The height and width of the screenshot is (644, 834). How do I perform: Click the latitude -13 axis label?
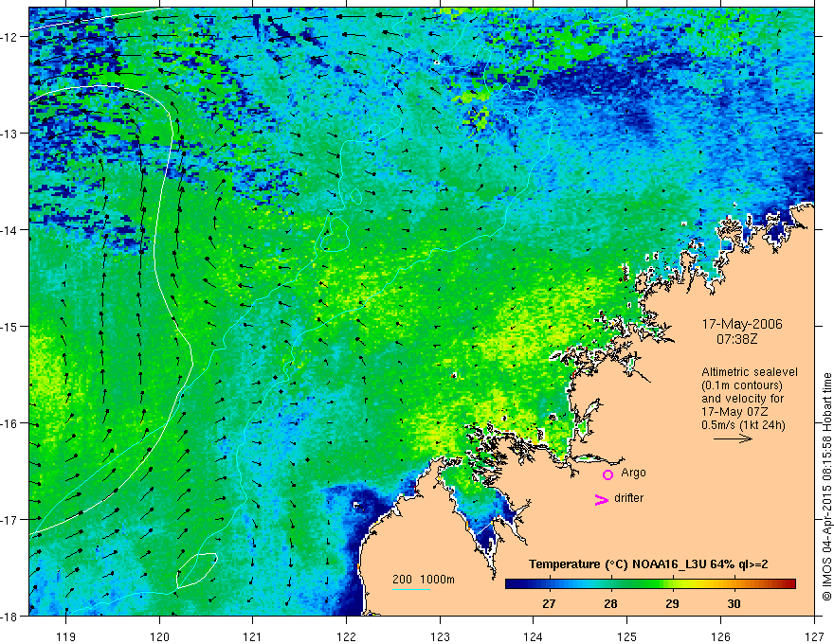[x=10, y=134]
